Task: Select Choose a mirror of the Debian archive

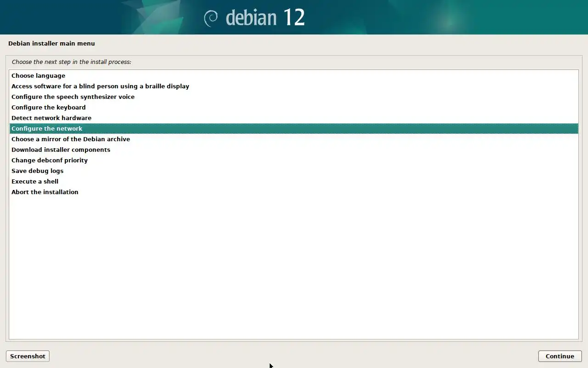Action: click(x=294, y=139)
